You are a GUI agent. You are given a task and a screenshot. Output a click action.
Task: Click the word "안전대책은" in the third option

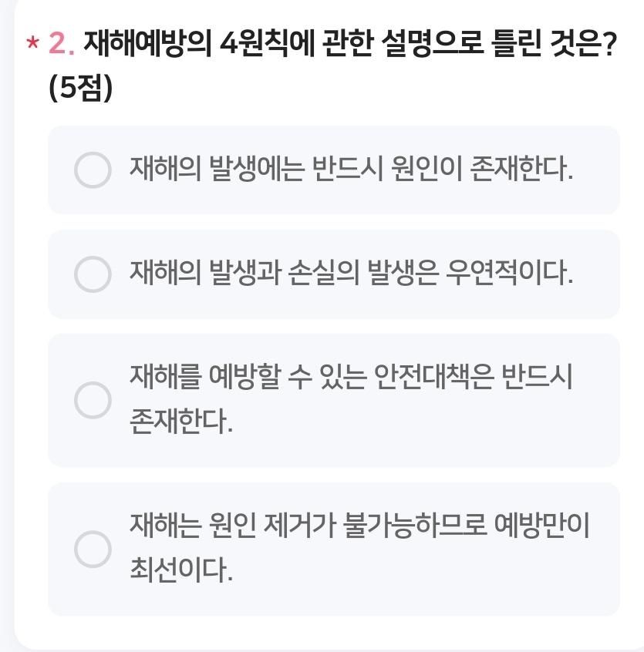coord(433,378)
